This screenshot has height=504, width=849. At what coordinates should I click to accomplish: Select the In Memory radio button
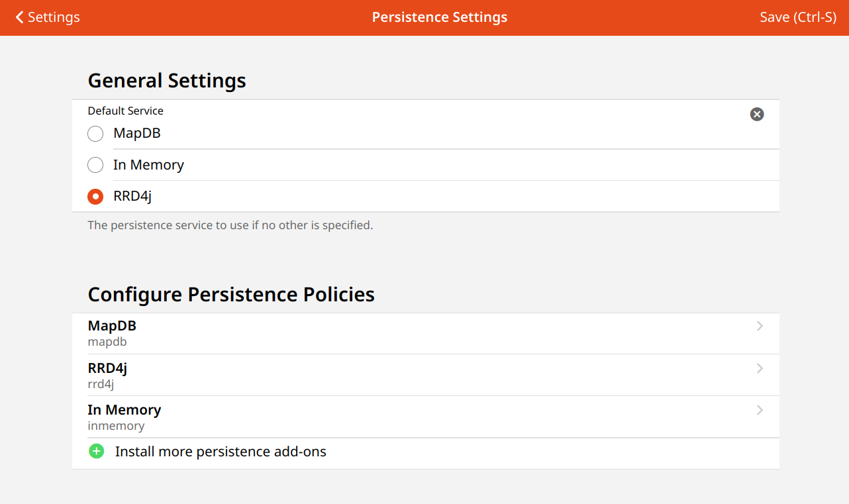[x=95, y=165]
